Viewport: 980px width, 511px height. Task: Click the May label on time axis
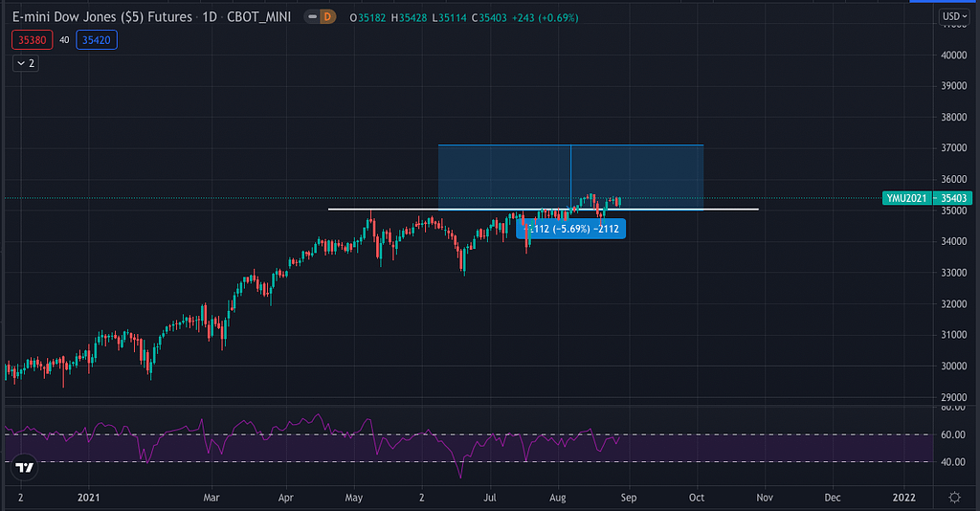[x=354, y=498]
